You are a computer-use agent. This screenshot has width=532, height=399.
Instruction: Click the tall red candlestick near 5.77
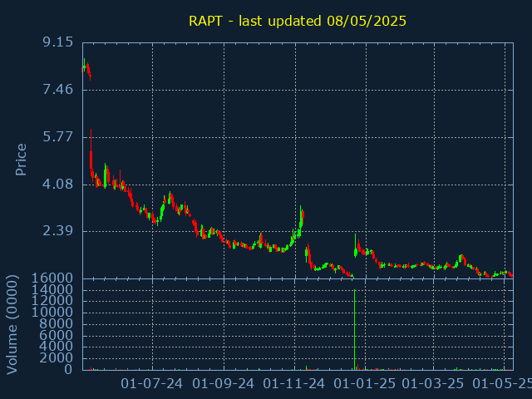pos(91,155)
